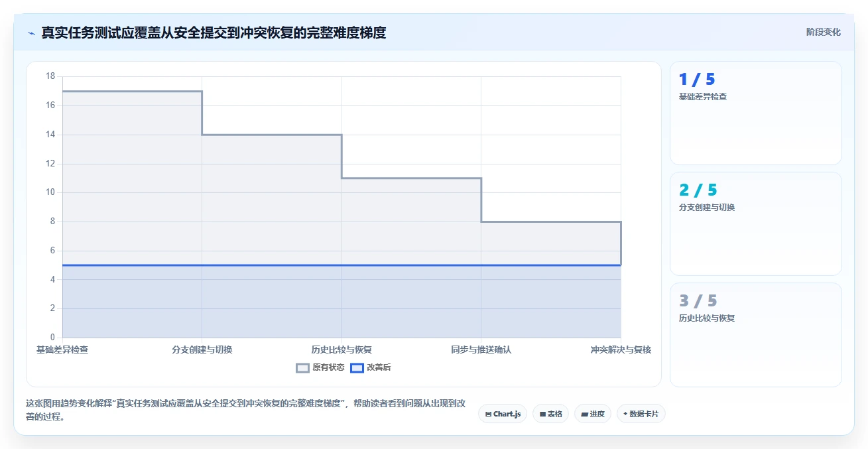Click the x-axis label 冲突解决与复核

(x=621, y=350)
